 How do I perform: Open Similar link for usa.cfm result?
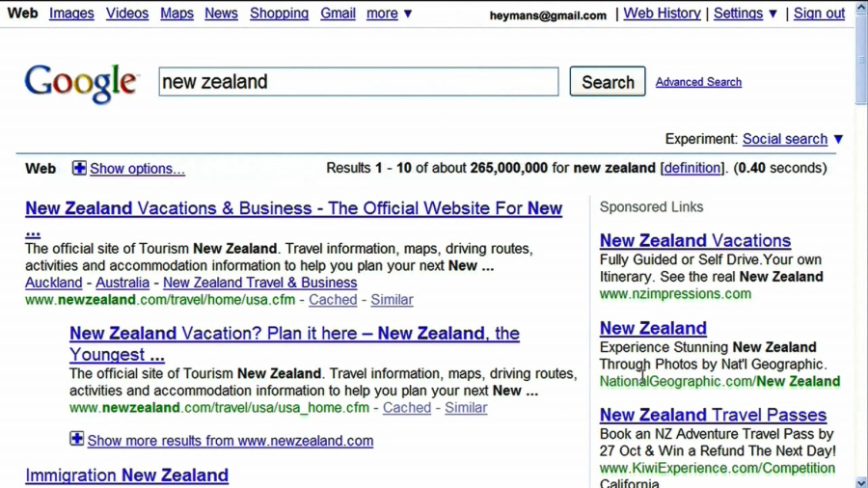pyautogui.click(x=392, y=300)
